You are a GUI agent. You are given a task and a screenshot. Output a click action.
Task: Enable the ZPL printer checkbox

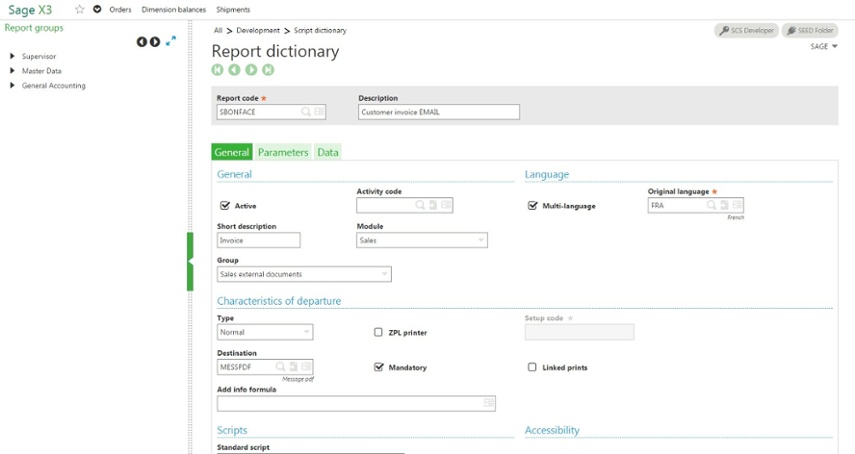(x=378, y=332)
